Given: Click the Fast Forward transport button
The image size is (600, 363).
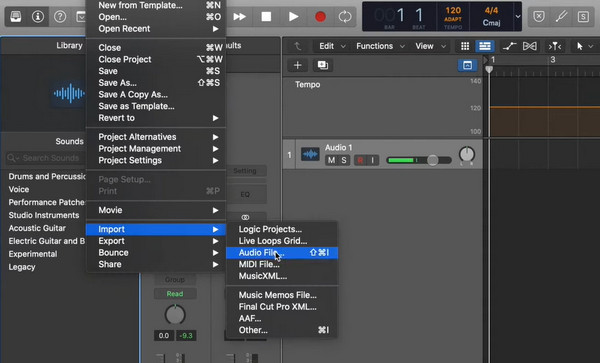Looking at the screenshot, I should 240,16.
